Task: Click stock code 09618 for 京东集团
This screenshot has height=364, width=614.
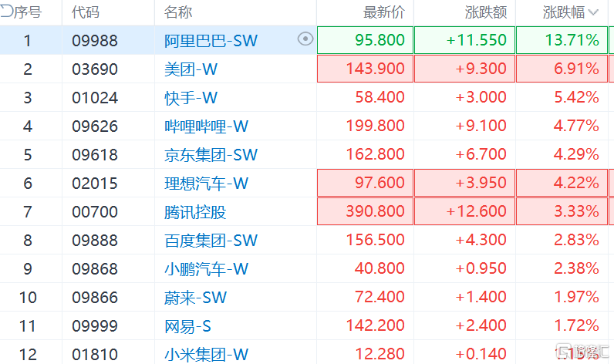Action: [x=95, y=154]
